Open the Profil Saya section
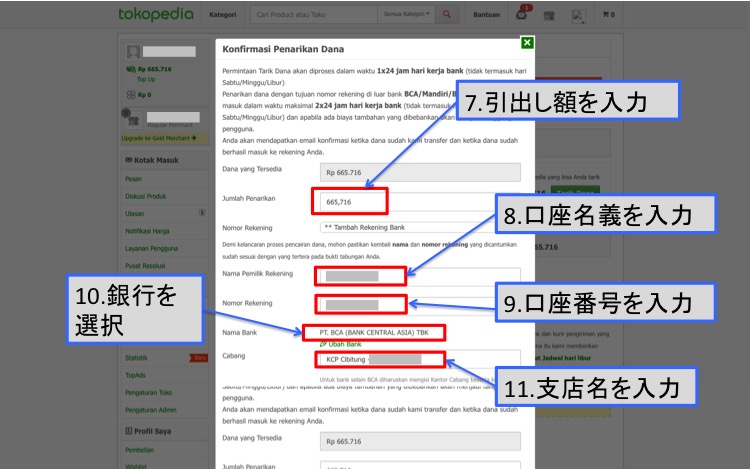This screenshot has height=469, width=750. 148,431
